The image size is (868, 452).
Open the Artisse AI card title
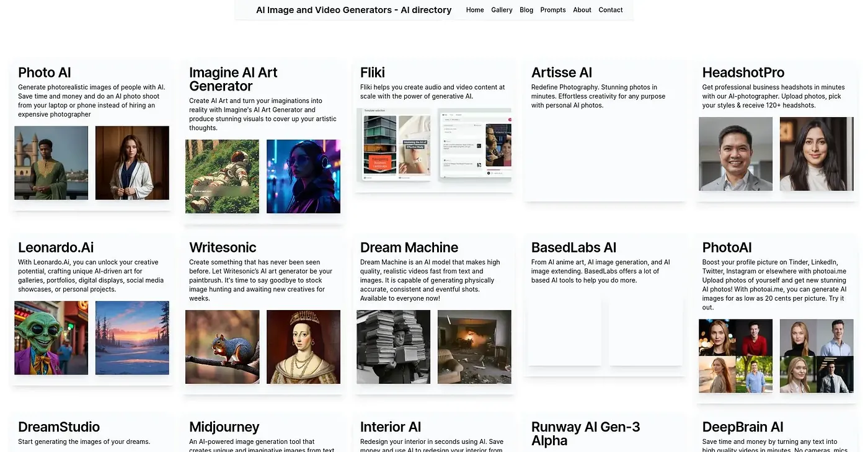tap(562, 73)
